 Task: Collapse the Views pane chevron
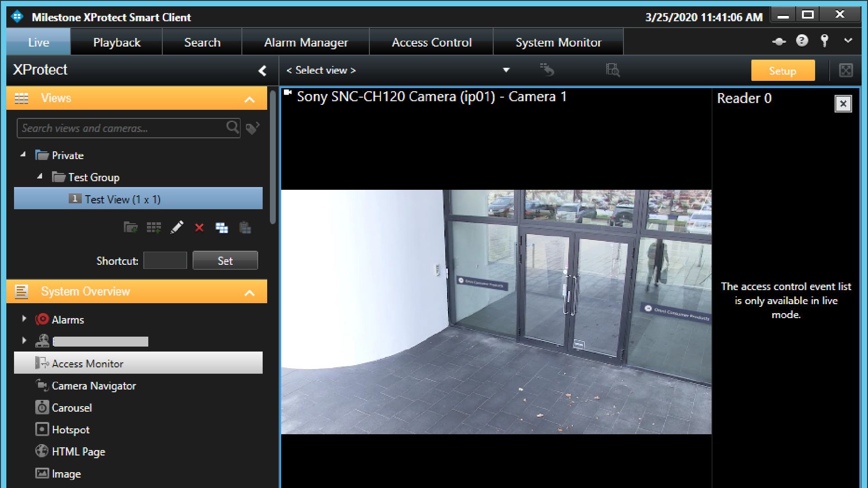(250, 99)
